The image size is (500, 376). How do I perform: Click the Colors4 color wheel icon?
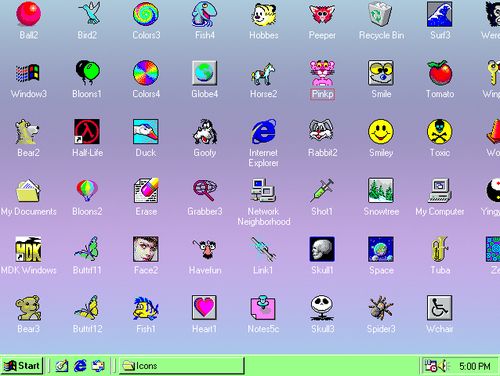point(146,73)
